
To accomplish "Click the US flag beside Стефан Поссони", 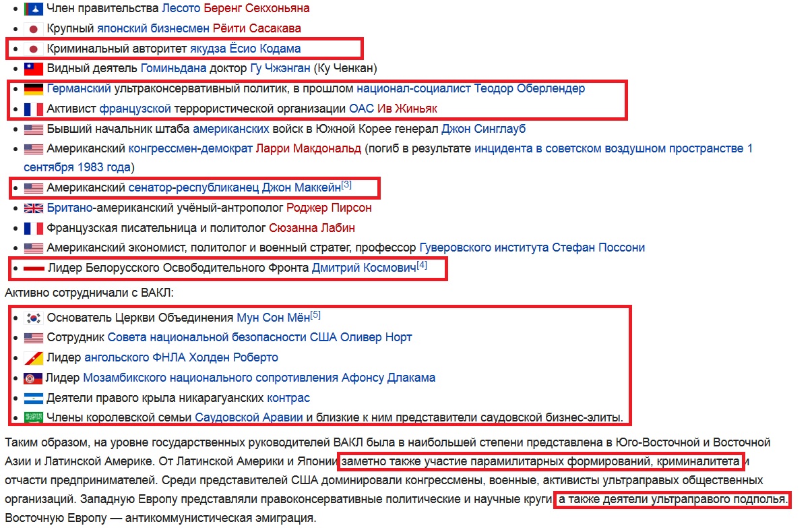I will [34, 248].
